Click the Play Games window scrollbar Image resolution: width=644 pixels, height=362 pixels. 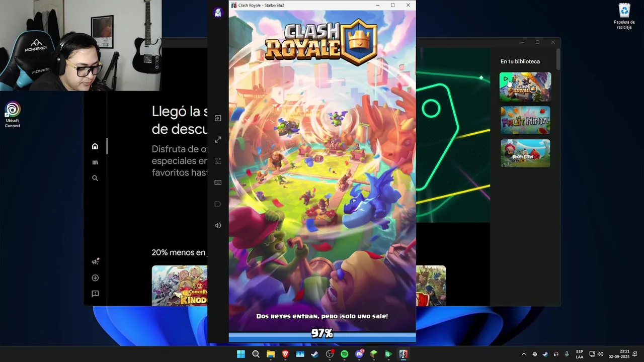click(558, 59)
